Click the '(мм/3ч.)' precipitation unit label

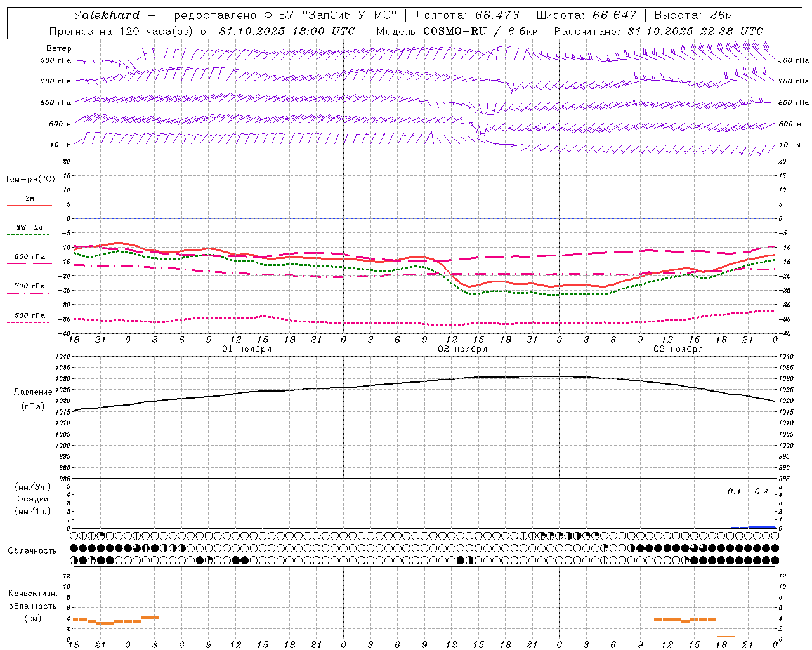33,487
